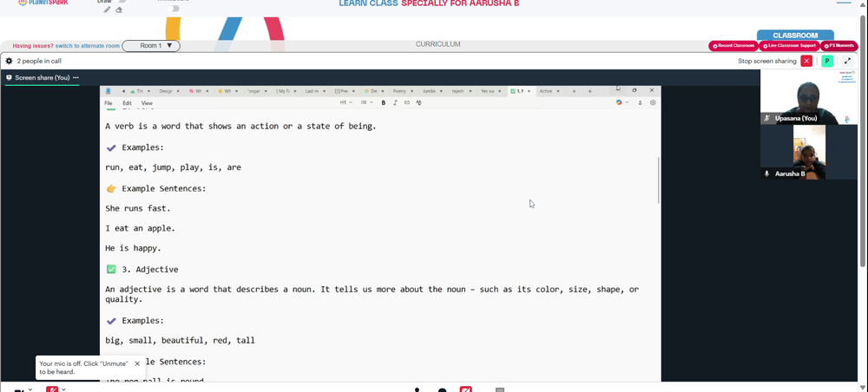Toggle bold formatting

point(383,103)
